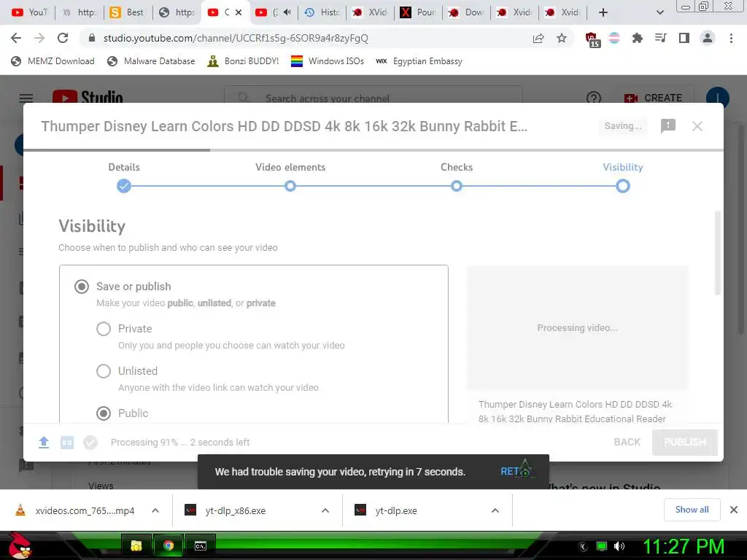Click the Processing video preview thumbnail
747x560 pixels.
(x=577, y=327)
